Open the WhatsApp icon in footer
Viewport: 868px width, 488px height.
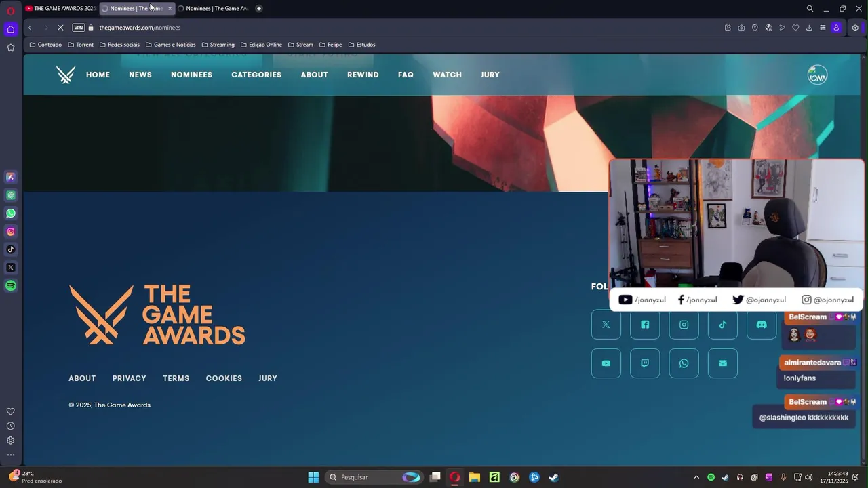pos(684,363)
